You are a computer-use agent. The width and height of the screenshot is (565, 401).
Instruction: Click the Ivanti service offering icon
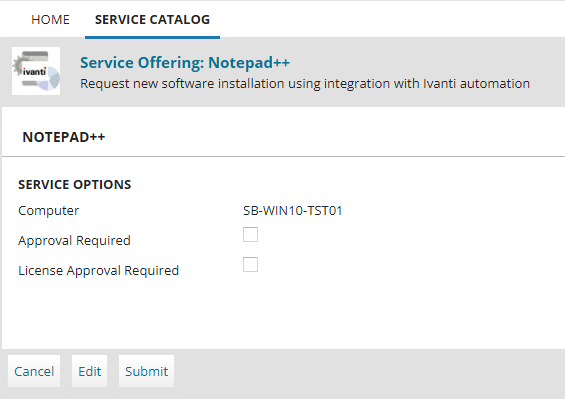36,71
